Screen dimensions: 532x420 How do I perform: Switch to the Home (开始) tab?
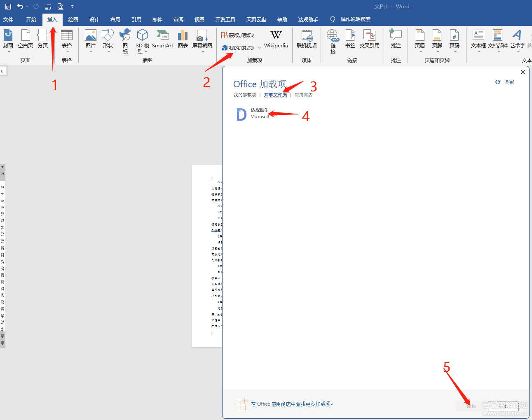coord(31,20)
